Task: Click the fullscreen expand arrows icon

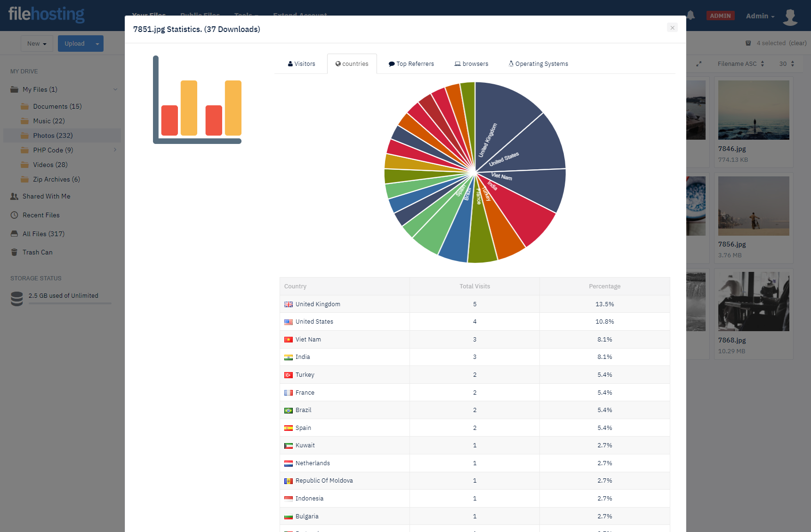Action: click(699, 64)
